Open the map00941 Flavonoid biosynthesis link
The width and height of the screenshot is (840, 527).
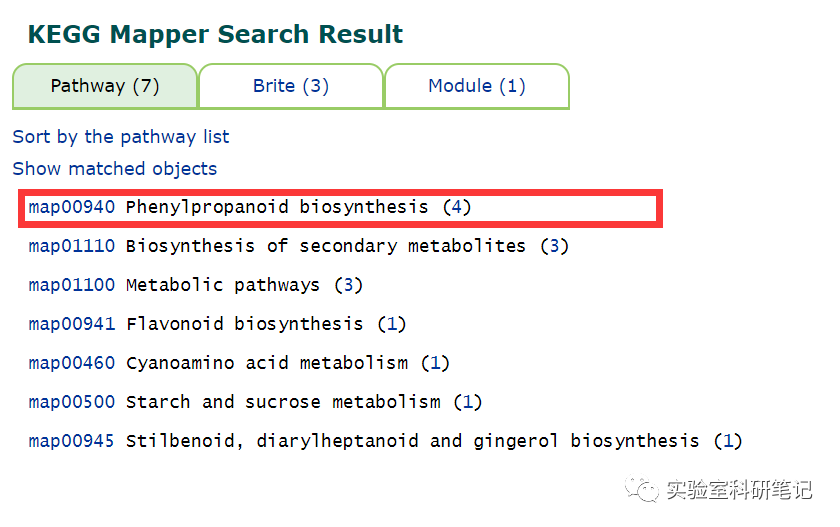pyautogui.click(x=72, y=324)
